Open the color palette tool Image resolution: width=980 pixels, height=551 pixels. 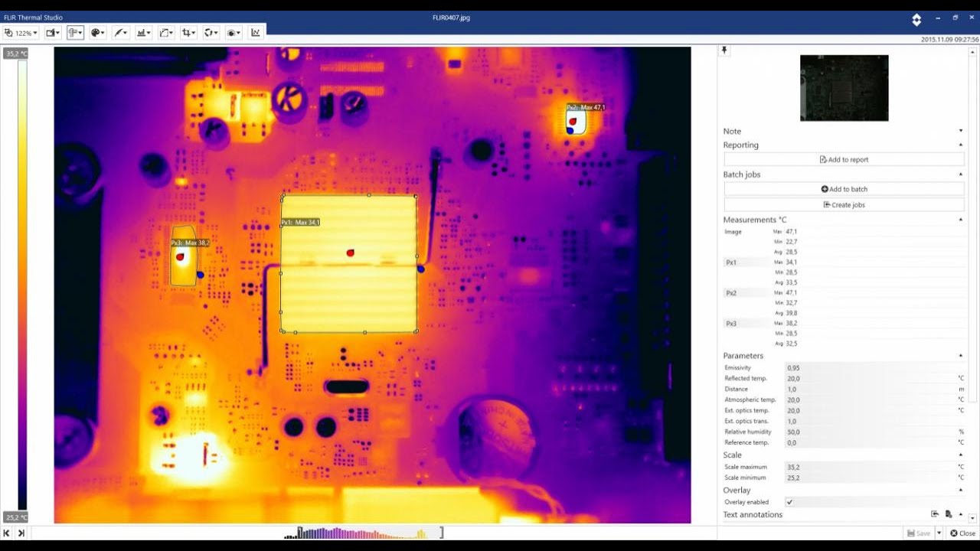pyautogui.click(x=98, y=33)
